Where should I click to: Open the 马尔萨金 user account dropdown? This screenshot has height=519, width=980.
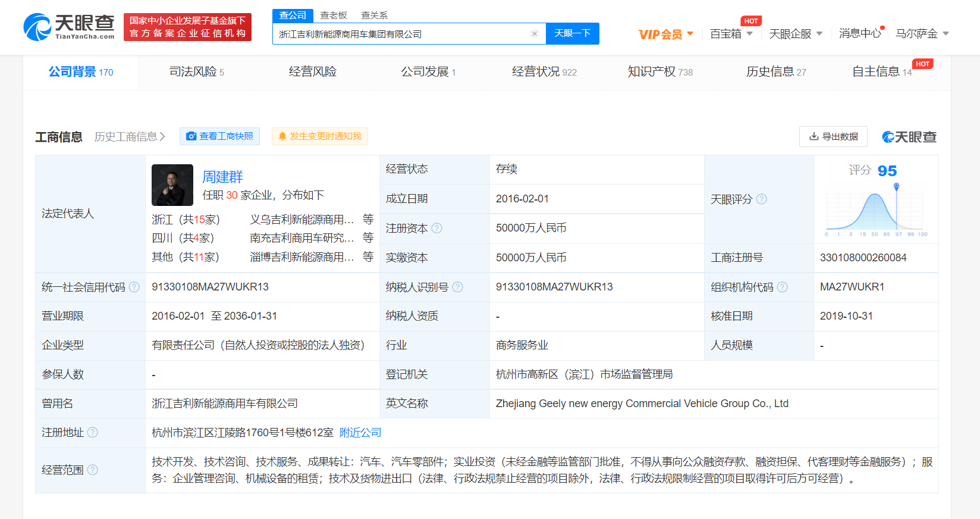[x=922, y=34]
